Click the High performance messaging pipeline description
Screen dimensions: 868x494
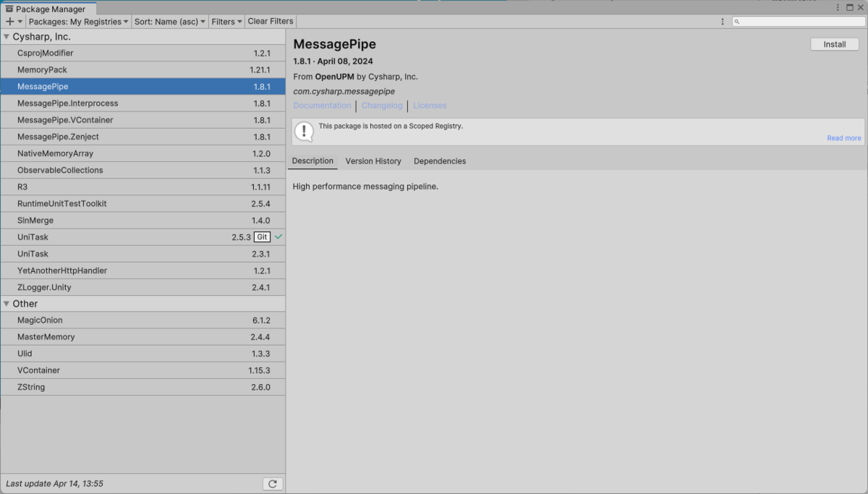(365, 187)
